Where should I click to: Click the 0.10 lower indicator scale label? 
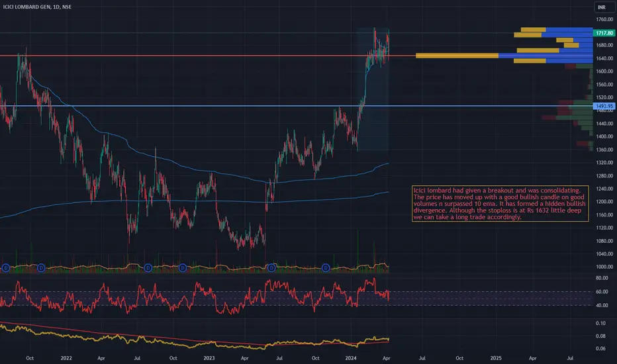600,323
